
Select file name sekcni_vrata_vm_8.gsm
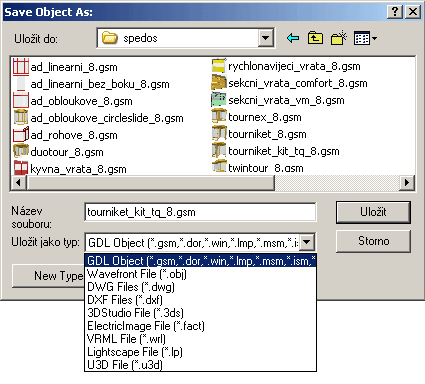point(286,100)
